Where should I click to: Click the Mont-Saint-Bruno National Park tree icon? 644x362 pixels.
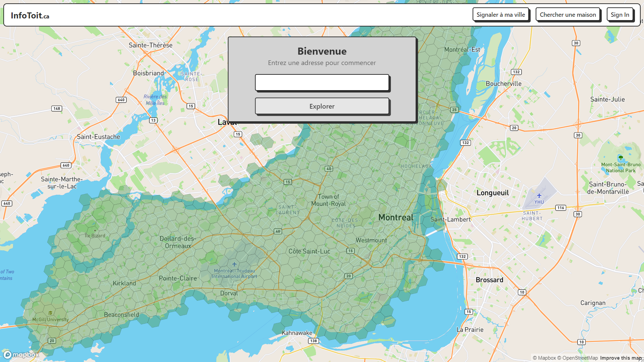tap(621, 158)
